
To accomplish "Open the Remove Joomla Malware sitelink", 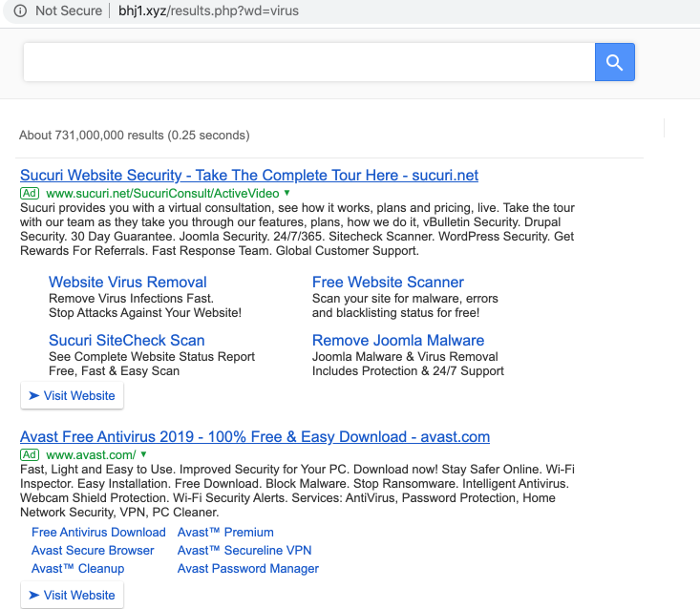I will [x=398, y=341].
